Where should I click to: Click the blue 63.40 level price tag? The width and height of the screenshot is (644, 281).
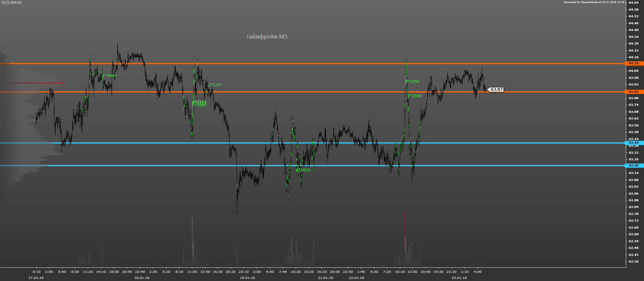click(x=634, y=143)
